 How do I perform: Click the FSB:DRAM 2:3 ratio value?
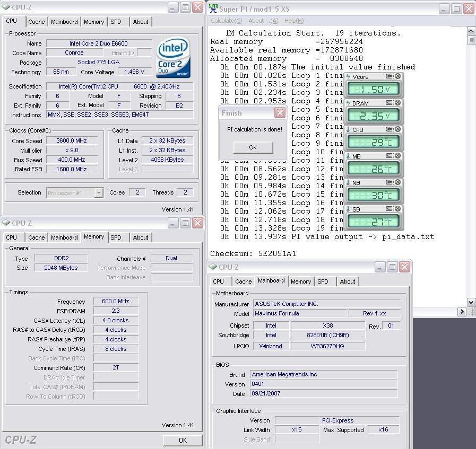[116, 311]
